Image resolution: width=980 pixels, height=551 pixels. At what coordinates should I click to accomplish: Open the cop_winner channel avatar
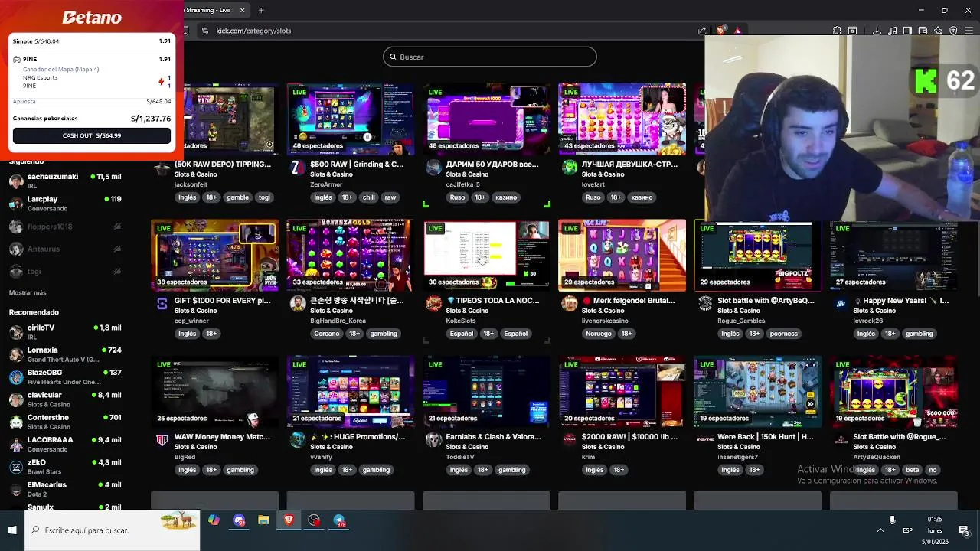[162, 304]
